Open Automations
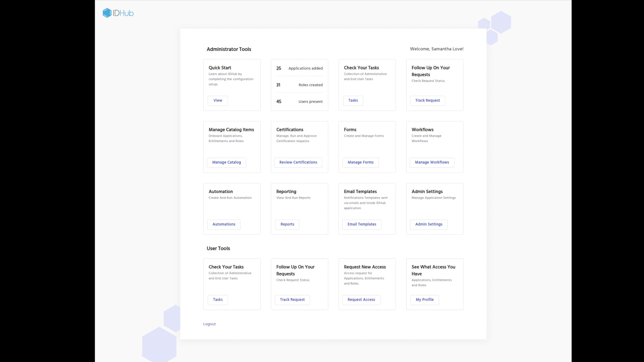This screenshot has height=362, width=644. click(224, 225)
